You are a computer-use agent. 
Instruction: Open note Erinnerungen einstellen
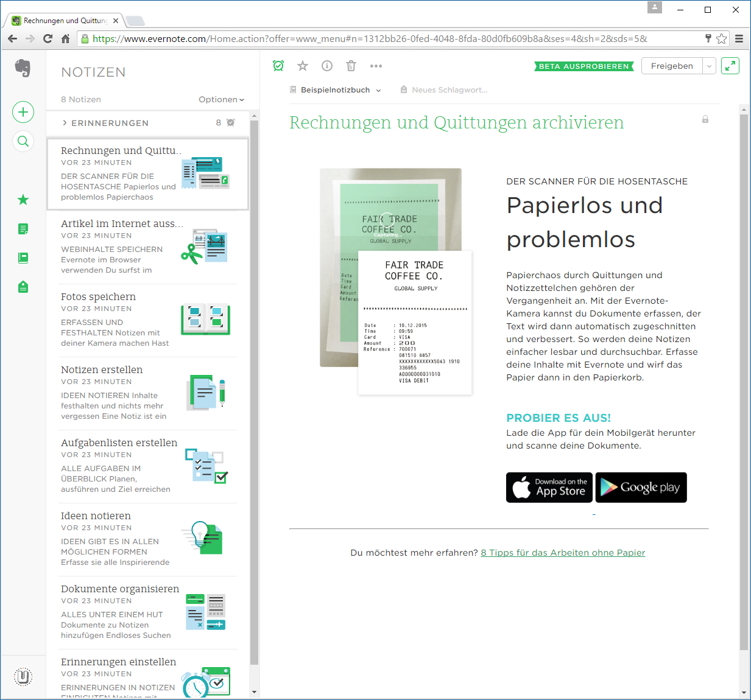click(147, 674)
